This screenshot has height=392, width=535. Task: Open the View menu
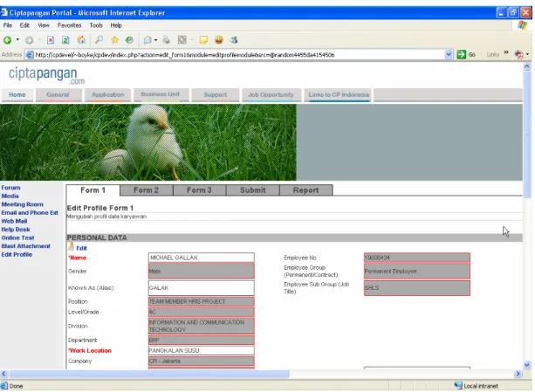coord(44,25)
